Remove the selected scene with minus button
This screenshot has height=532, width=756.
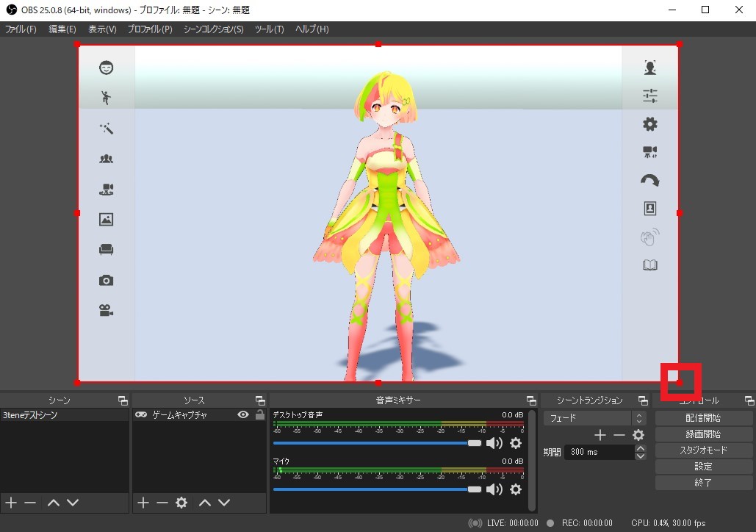tap(30, 503)
